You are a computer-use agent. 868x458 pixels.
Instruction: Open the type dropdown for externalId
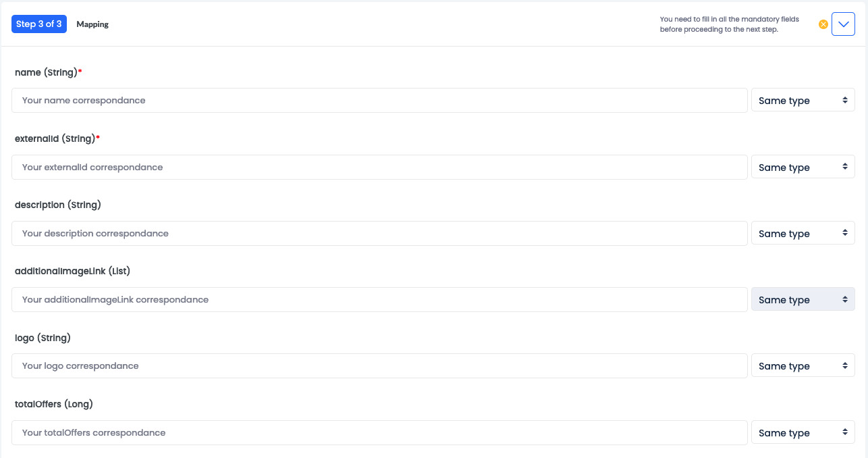point(803,168)
